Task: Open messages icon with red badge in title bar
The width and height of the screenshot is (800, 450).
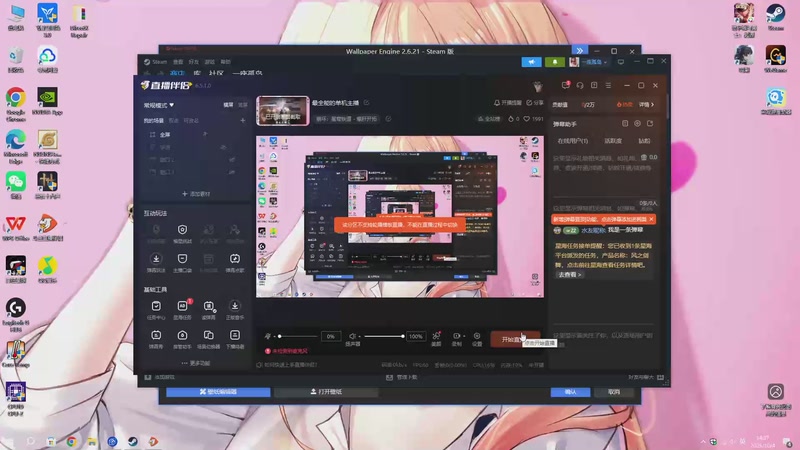Action: coord(565,85)
